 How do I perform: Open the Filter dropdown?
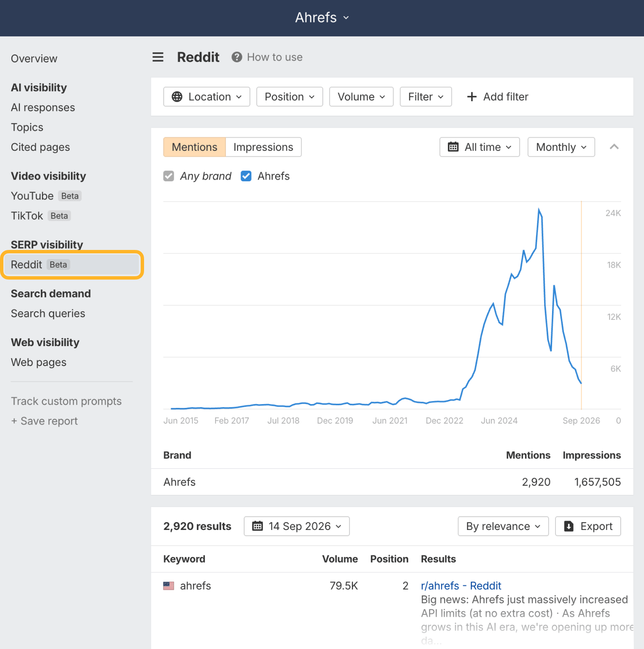pyautogui.click(x=426, y=97)
